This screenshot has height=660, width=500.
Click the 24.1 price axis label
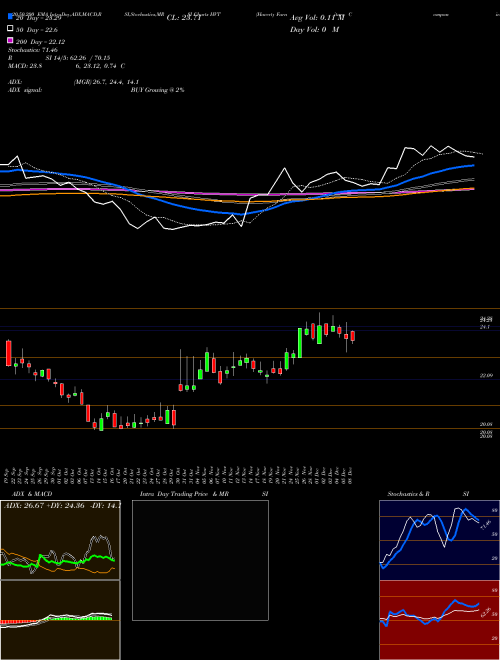485,327
